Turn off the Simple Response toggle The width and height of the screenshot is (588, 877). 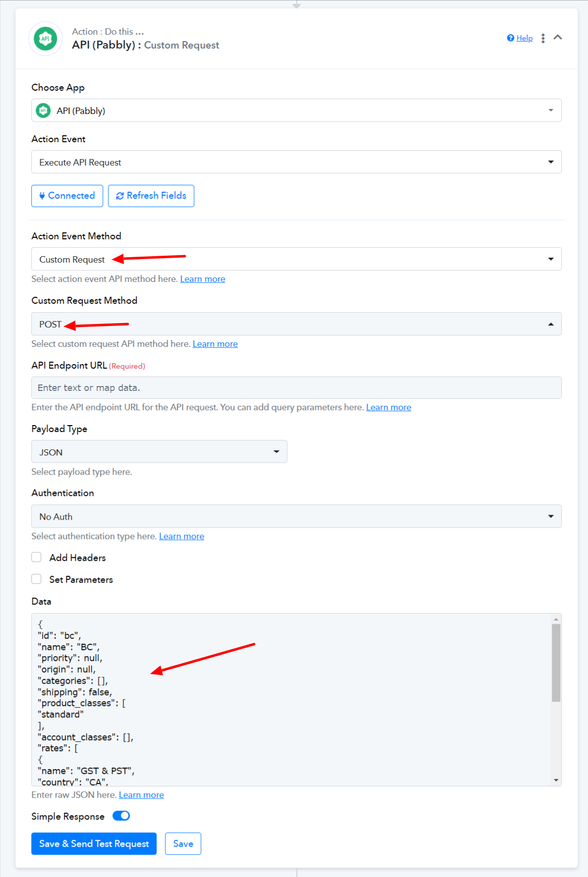tap(121, 816)
